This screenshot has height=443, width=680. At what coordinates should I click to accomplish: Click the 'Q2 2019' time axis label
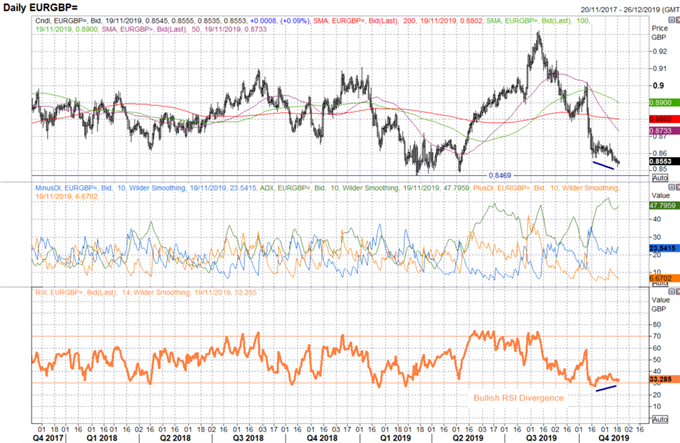point(468,438)
